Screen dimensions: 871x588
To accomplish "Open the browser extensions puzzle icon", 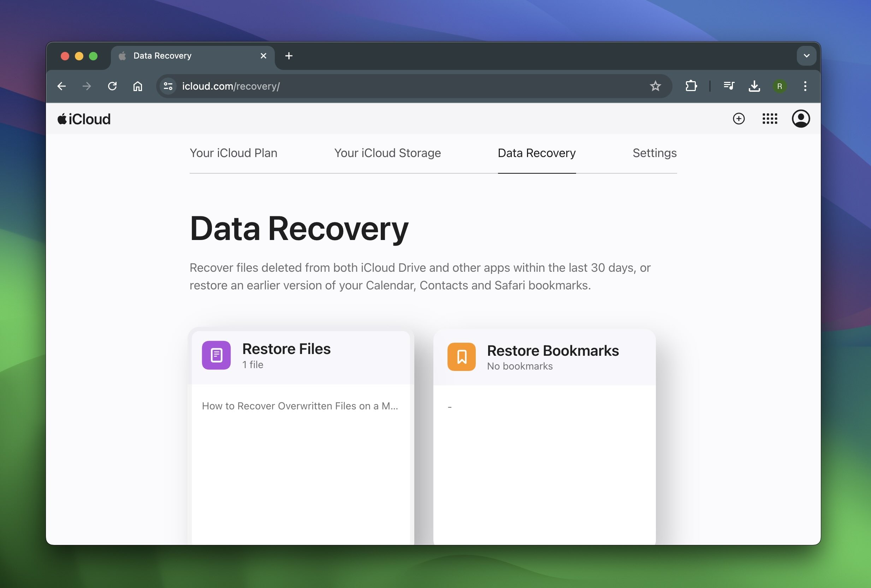I will pos(691,86).
